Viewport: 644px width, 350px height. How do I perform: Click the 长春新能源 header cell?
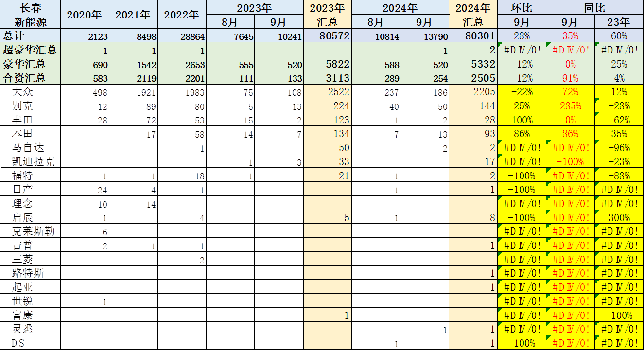[x=30, y=15]
